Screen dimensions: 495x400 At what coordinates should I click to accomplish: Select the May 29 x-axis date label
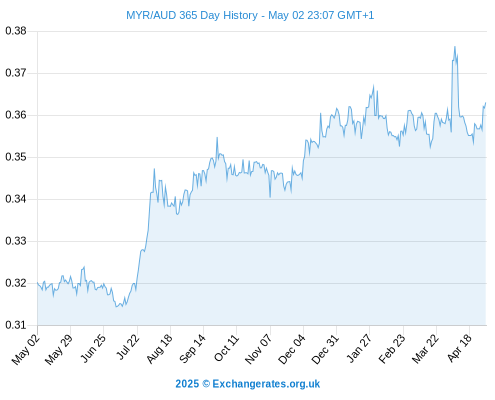(59, 349)
